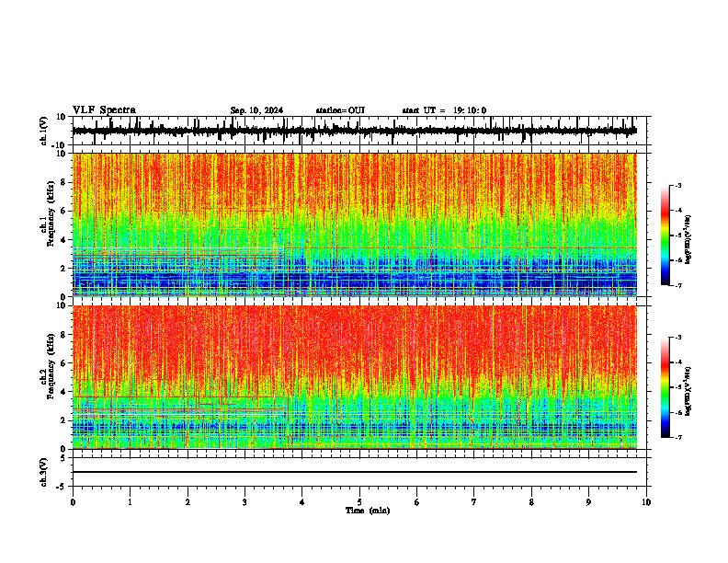Click the flat ch.3 voltage trace line

click(x=354, y=472)
